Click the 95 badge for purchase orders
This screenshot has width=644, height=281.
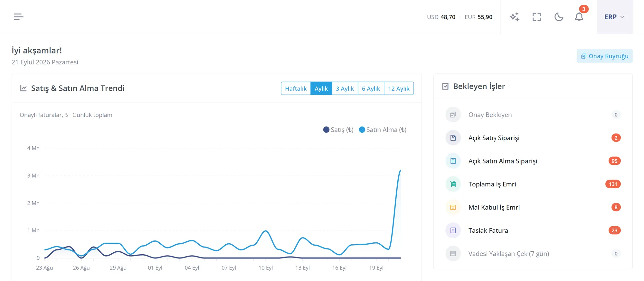click(x=614, y=161)
